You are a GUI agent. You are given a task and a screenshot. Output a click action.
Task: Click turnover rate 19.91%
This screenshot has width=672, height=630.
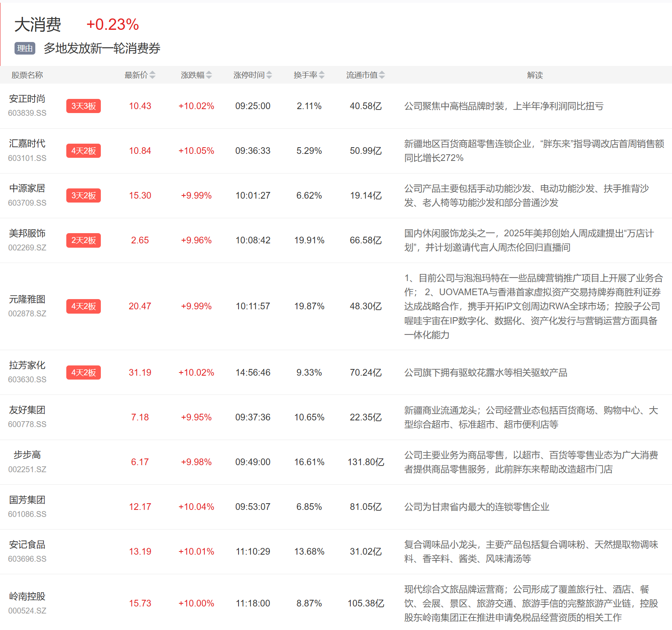310,240
